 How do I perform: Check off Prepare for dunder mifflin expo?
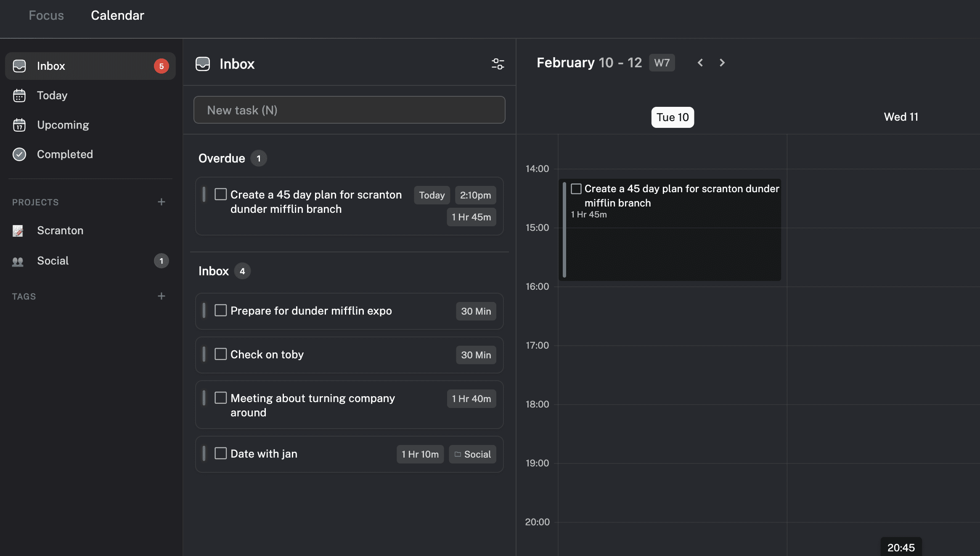pos(220,310)
